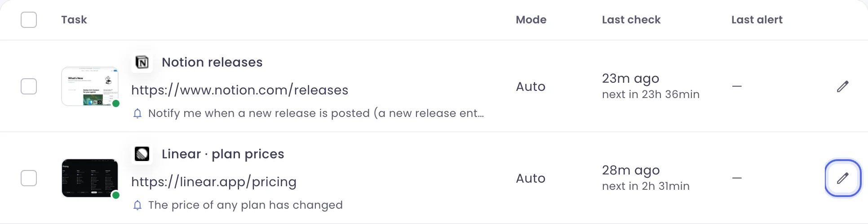The width and height of the screenshot is (868, 224).
Task: Check the Linear plan prices row checkbox
Action: click(x=29, y=178)
